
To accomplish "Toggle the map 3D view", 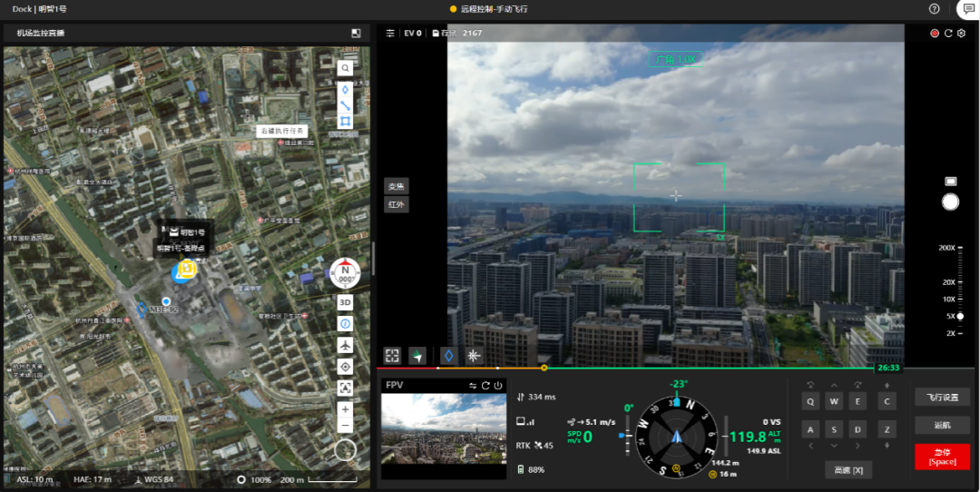I will pyautogui.click(x=345, y=302).
